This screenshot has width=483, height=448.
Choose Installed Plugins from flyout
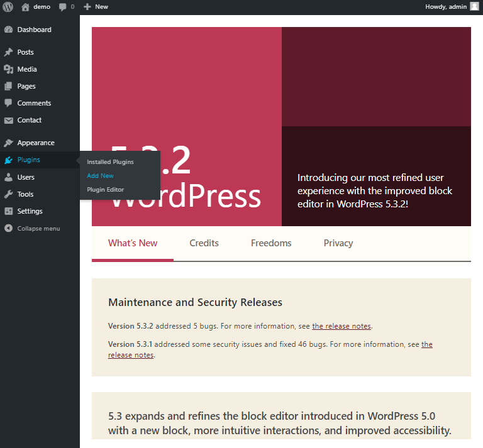[110, 162]
